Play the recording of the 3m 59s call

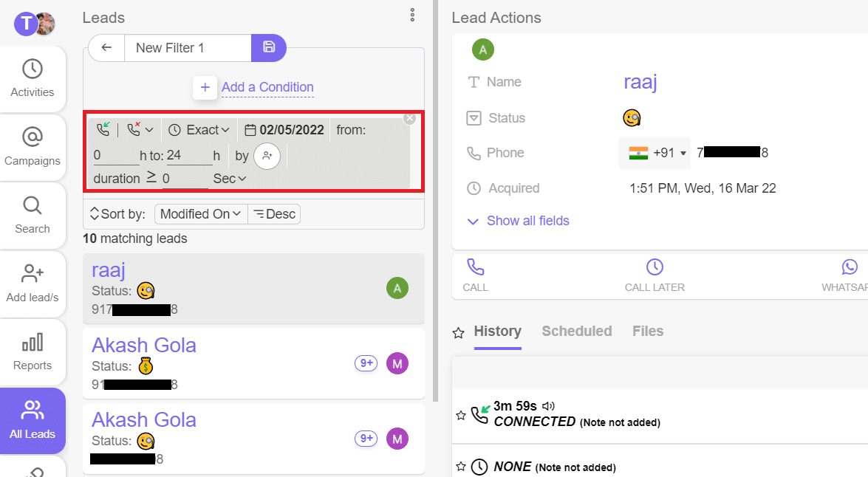click(548, 406)
